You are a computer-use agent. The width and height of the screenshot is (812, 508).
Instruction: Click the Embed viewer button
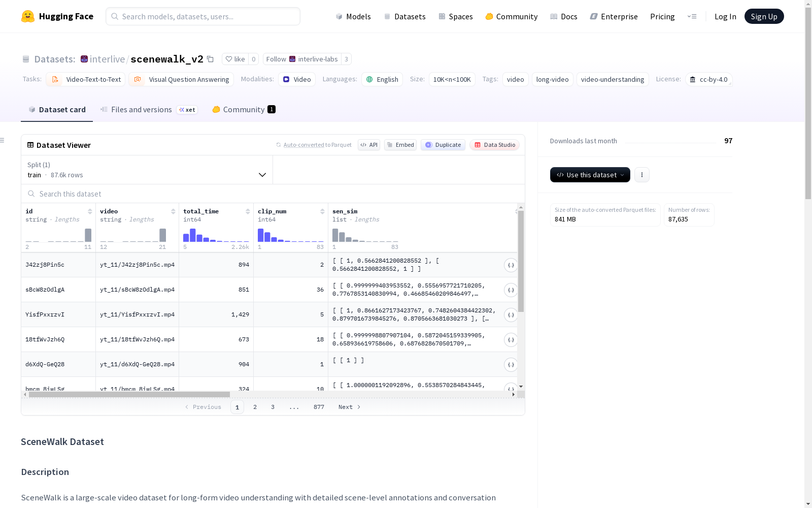pos(400,145)
